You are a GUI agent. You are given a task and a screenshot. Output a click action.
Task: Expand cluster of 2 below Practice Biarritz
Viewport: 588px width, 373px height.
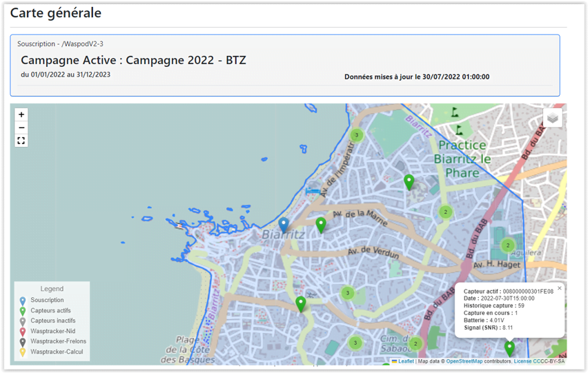coord(446,212)
